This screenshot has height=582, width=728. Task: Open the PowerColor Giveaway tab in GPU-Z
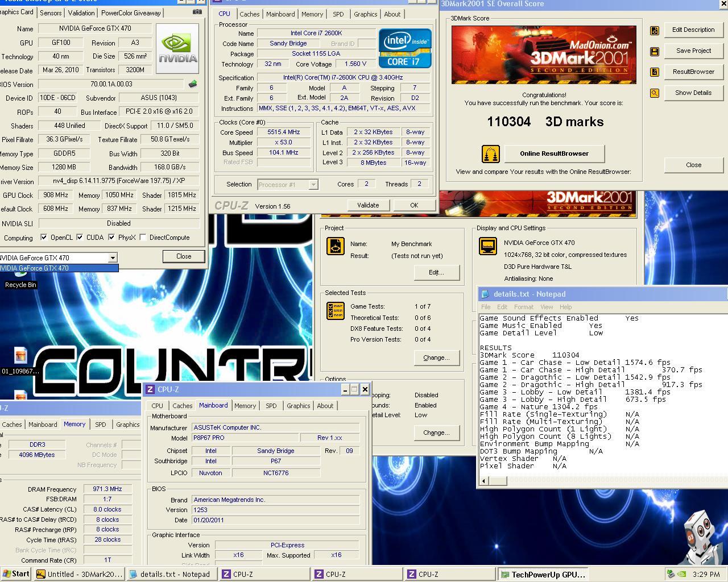point(131,13)
